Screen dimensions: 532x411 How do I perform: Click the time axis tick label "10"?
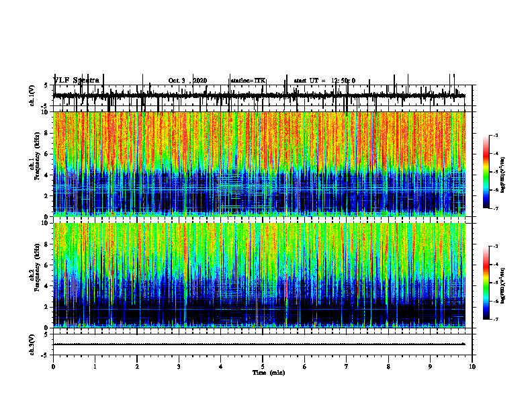click(x=472, y=367)
